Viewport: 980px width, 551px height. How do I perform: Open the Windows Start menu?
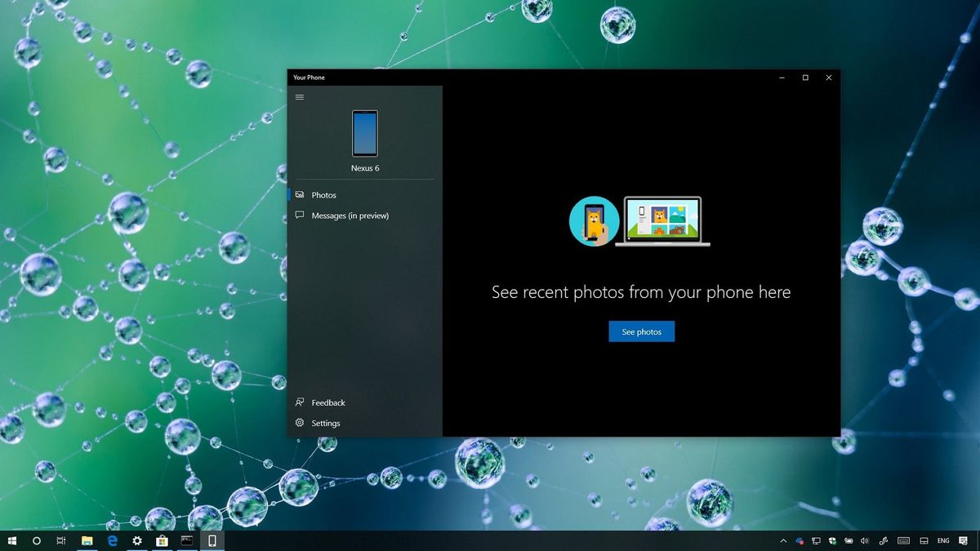click(12, 540)
